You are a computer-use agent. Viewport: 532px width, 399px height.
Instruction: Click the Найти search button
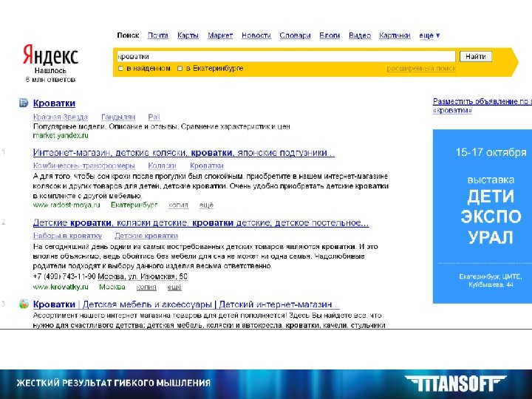coord(475,56)
